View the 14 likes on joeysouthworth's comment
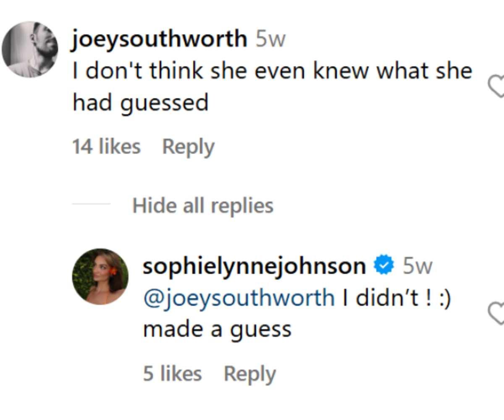 click(x=106, y=147)
